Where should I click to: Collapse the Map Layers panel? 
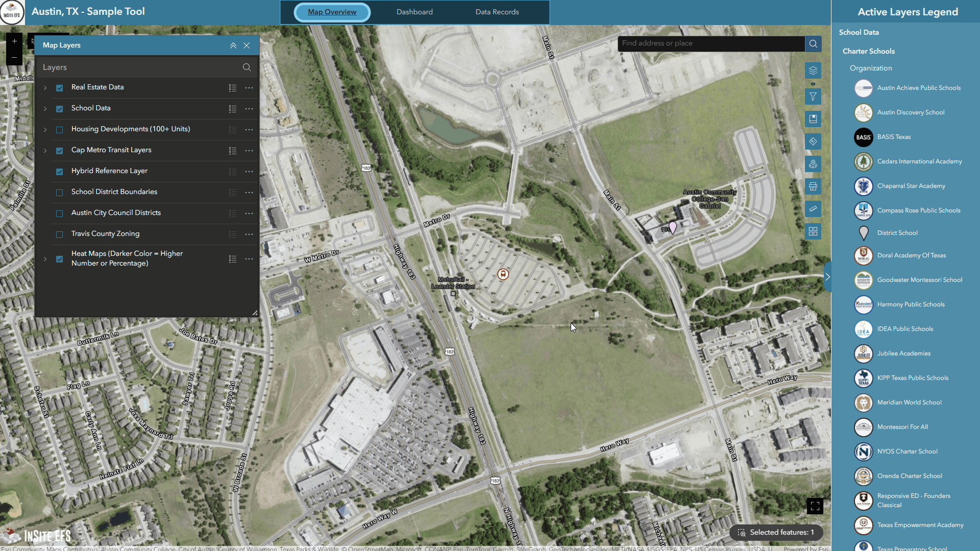coord(233,45)
